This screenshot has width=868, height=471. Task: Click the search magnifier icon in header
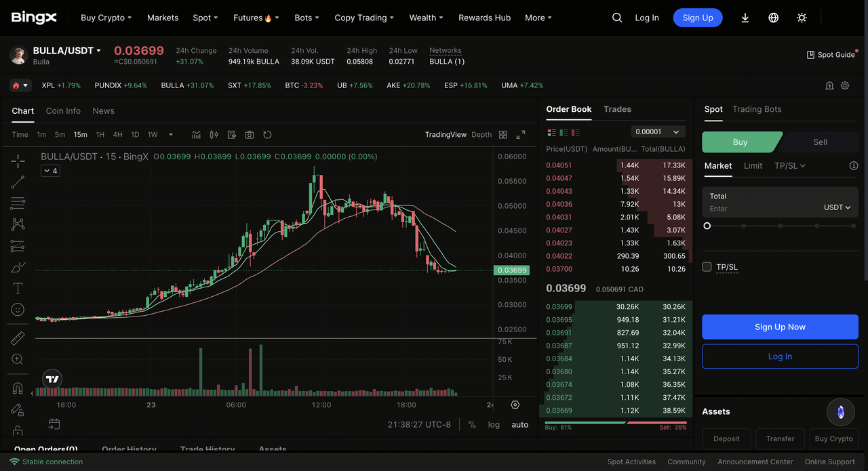617,18
